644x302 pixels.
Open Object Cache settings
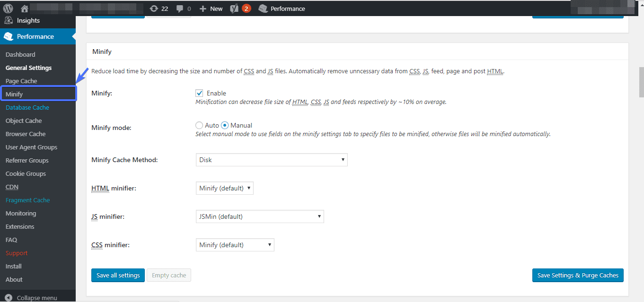[24, 121]
